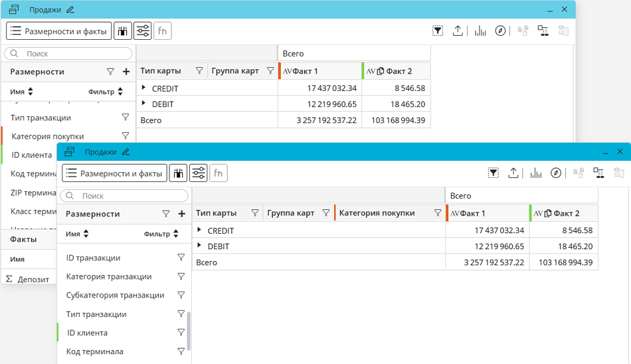Click the sliders settings icon in the front window
The width and height of the screenshot is (631, 364).
point(199,173)
